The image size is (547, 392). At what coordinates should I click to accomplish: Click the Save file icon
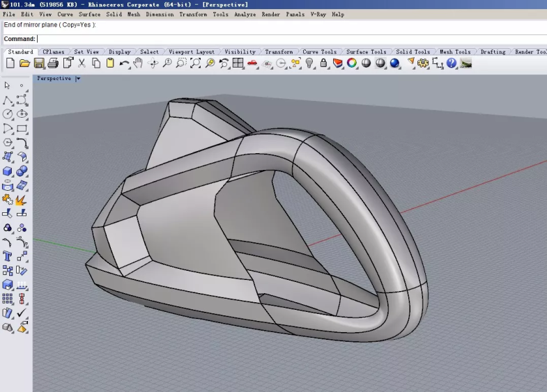39,63
